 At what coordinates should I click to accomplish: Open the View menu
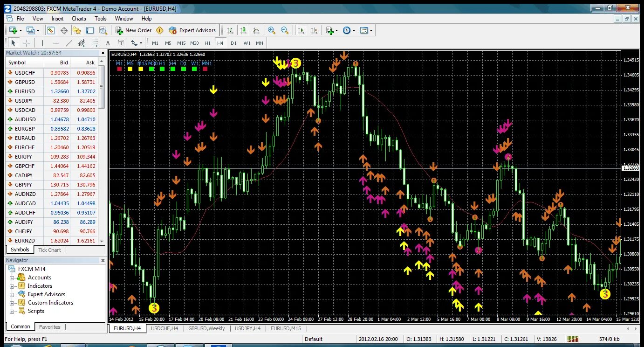[x=38, y=19]
